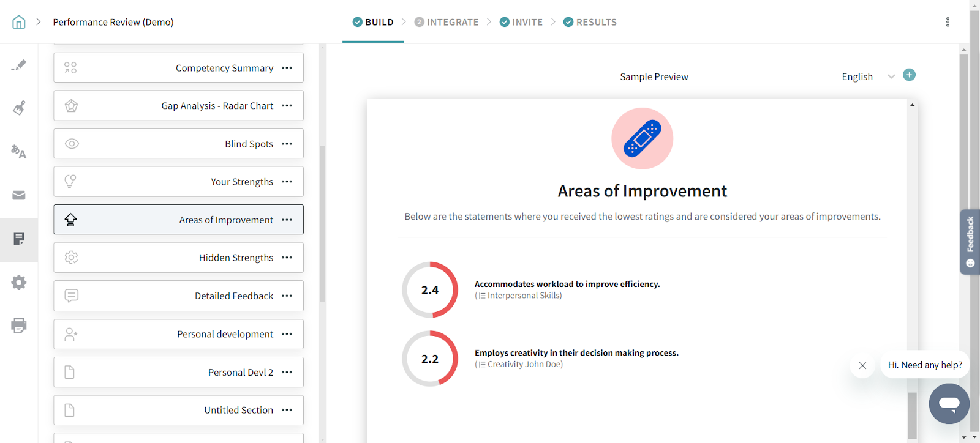Open options menu for Blind Spots

[x=287, y=144]
